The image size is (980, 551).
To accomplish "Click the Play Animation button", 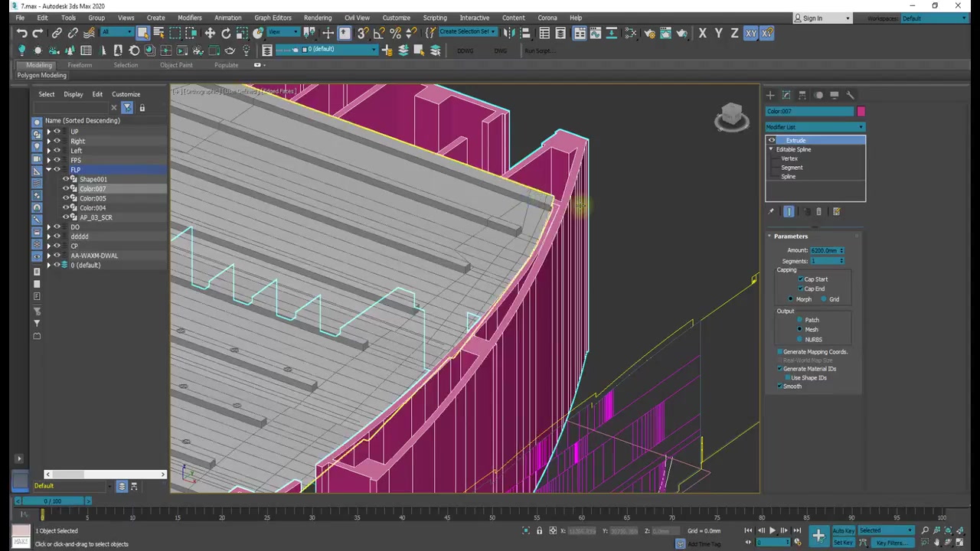I will (x=772, y=530).
